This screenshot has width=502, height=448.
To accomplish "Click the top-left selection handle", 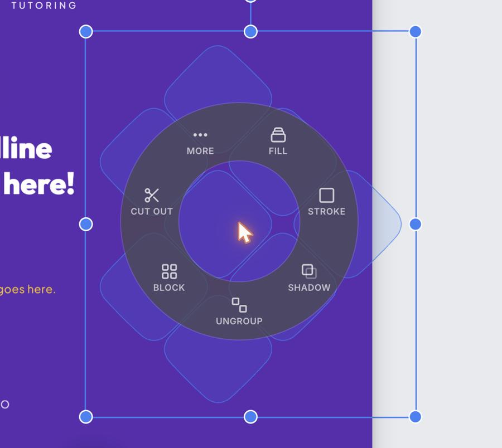I will click(x=86, y=32).
